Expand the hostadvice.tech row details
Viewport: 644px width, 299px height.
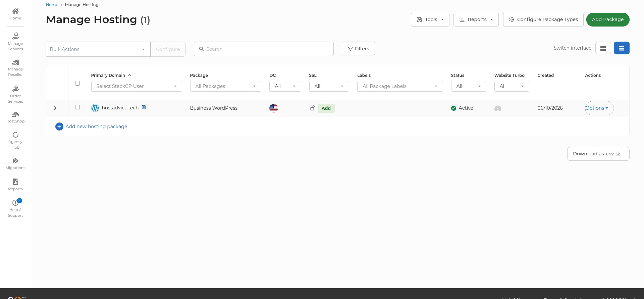coord(55,108)
